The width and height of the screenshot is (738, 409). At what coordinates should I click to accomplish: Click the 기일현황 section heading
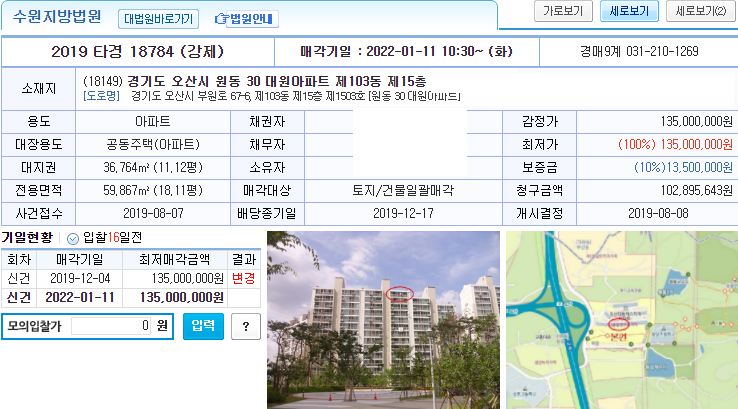[27, 238]
